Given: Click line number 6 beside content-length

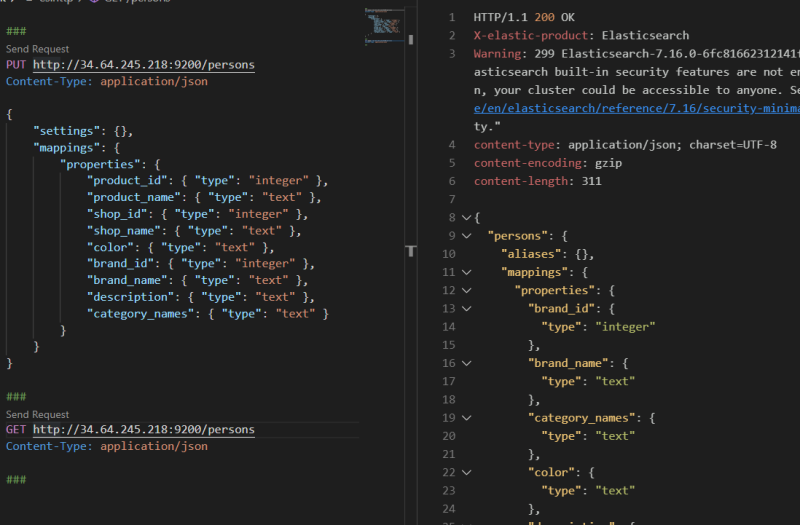Looking at the screenshot, I should tap(451, 181).
